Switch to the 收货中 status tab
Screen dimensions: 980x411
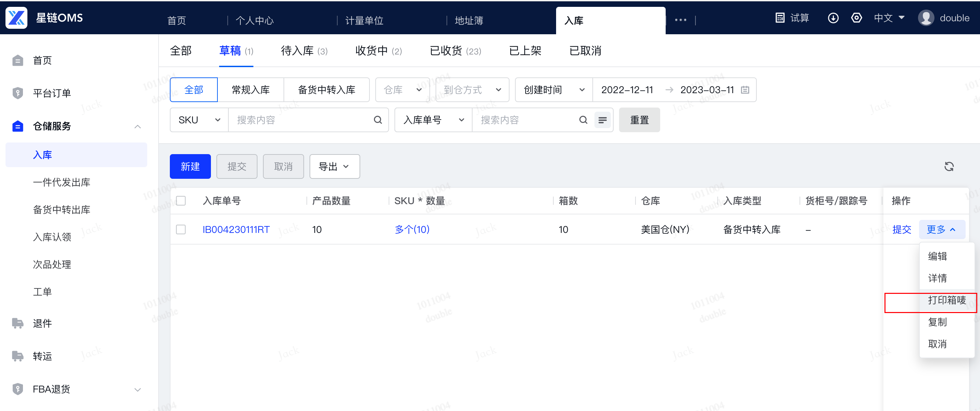pyautogui.click(x=378, y=51)
